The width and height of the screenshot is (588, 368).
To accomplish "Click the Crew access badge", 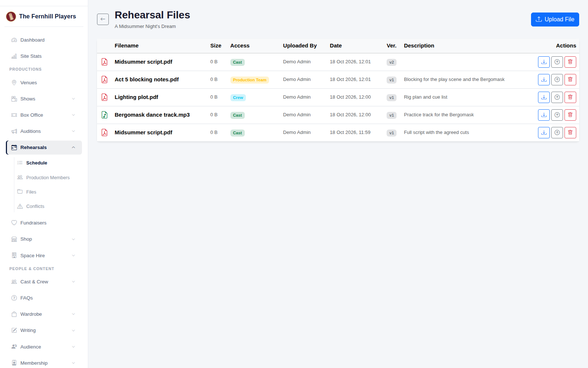I will 238,98.
